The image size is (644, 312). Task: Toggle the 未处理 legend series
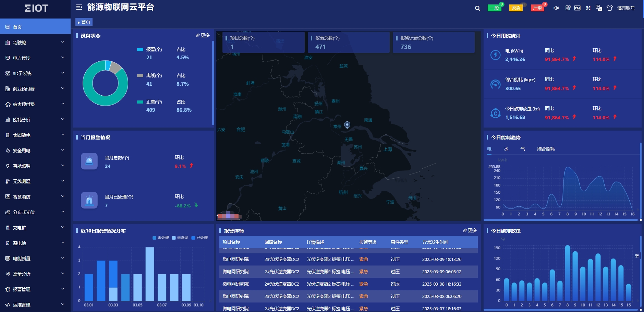click(161, 238)
